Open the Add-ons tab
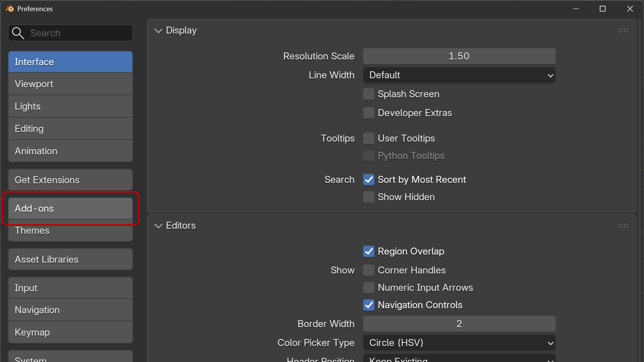 point(70,208)
